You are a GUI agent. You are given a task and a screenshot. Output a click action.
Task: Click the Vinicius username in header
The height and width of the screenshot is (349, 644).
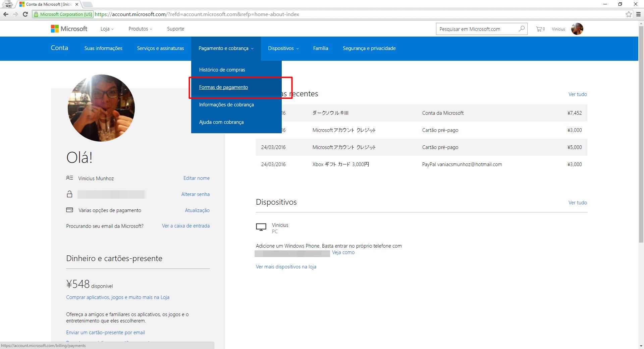pyautogui.click(x=558, y=29)
